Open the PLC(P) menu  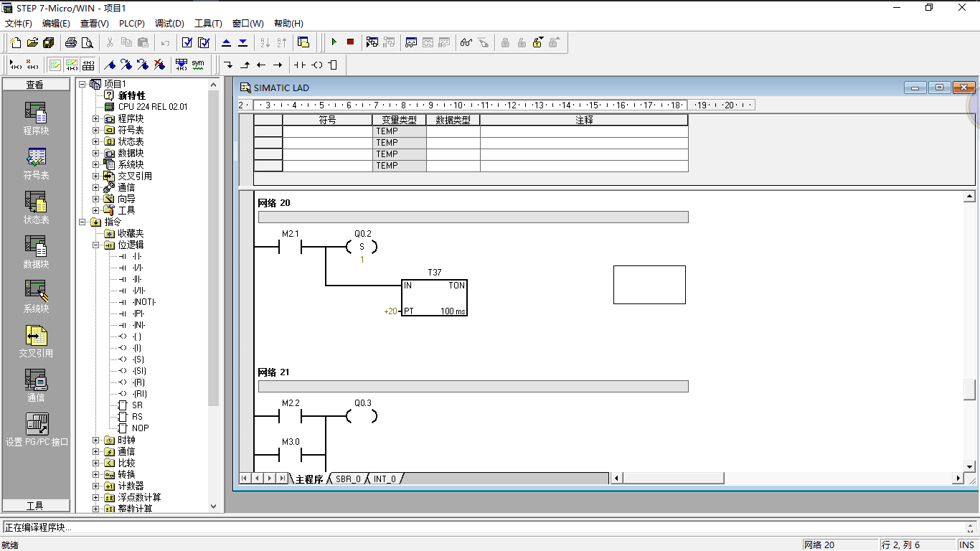(132, 24)
